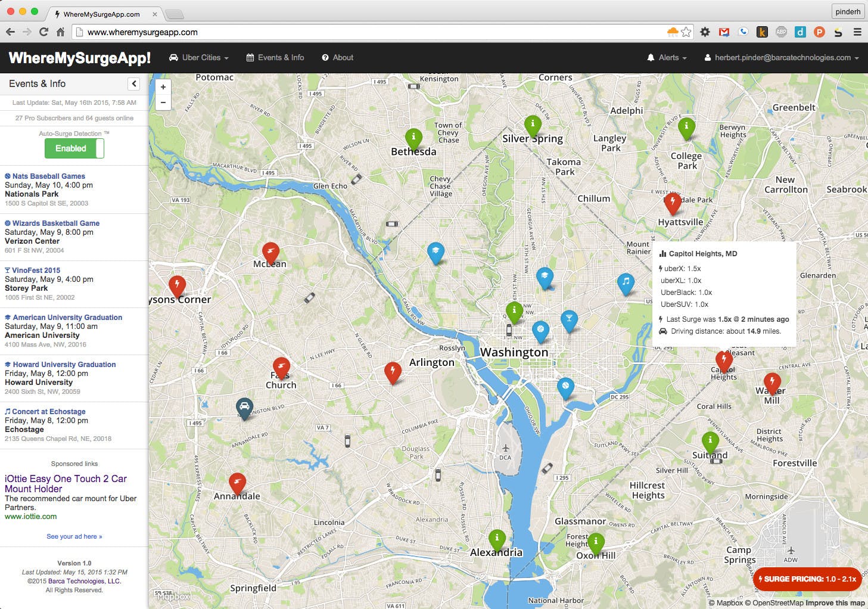Click the green info marker at College Park
Viewport: 868px width, 609px height.
(686, 128)
